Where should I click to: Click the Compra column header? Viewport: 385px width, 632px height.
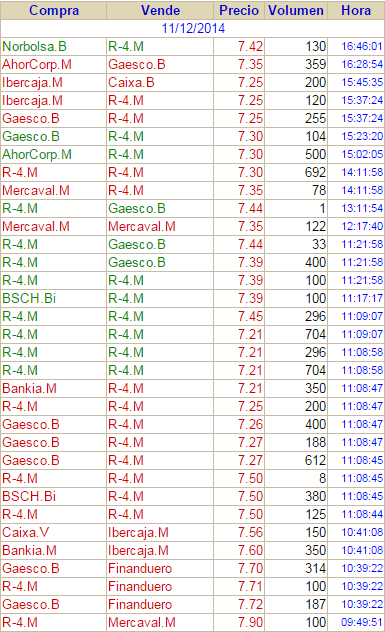click(x=54, y=10)
